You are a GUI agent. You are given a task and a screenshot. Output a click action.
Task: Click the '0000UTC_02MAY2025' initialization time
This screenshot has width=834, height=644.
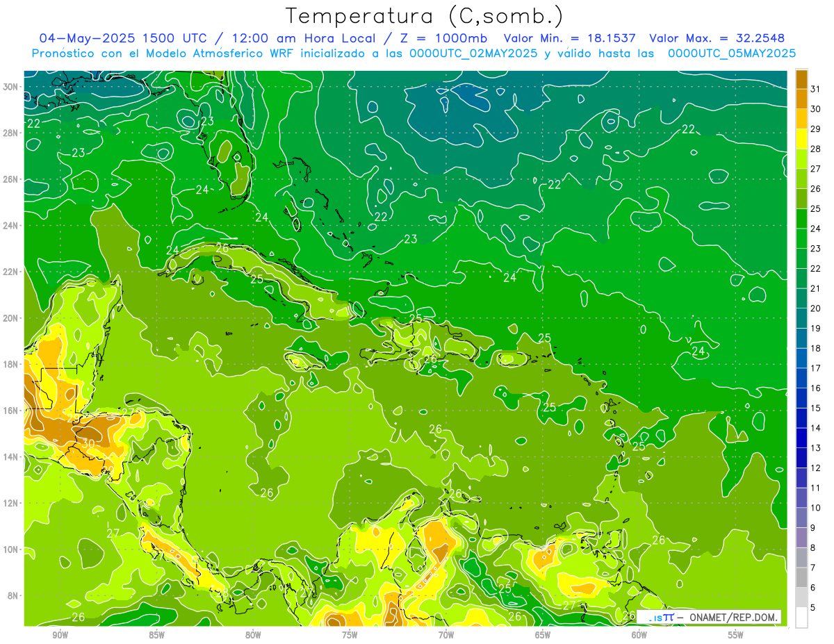click(x=473, y=53)
